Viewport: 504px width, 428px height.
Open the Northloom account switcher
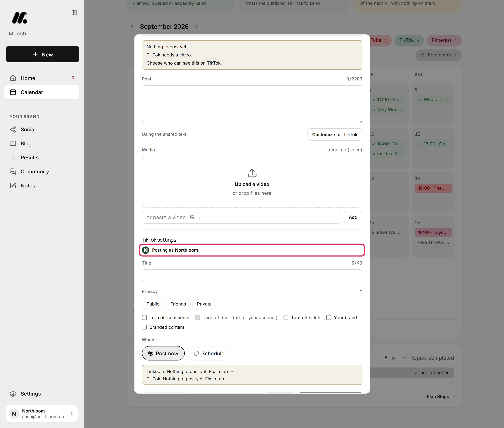pyautogui.click(x=42, y=414)
